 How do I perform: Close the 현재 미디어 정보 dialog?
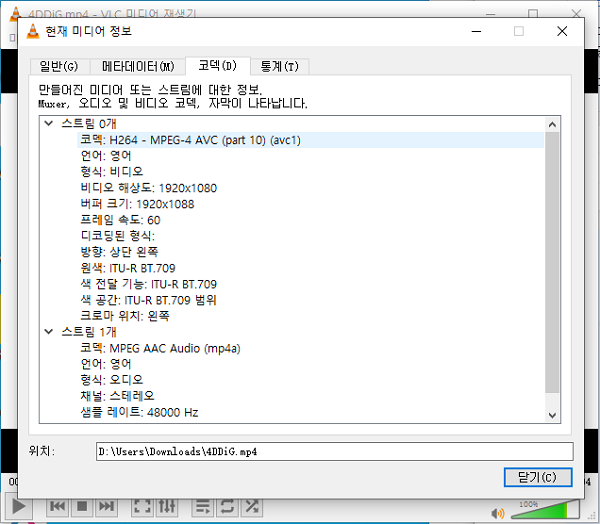click(562, 31)
